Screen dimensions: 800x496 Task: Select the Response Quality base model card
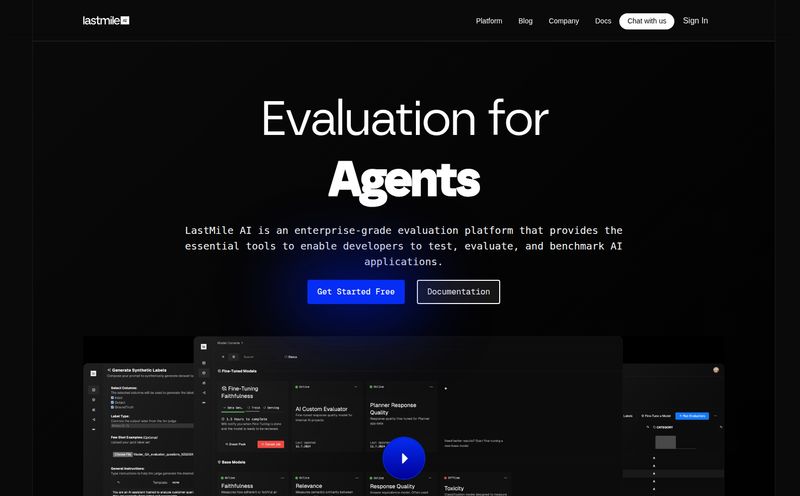point(401,484)
